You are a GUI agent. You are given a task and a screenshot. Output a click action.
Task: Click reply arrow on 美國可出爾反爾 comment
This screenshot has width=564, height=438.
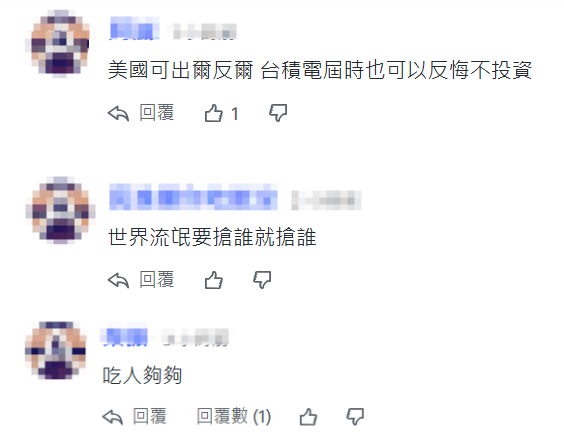(118, 113)
